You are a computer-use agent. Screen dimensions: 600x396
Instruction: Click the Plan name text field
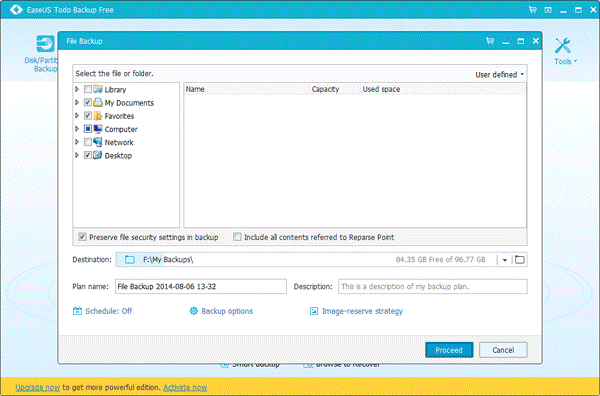(x=201, y=287)
